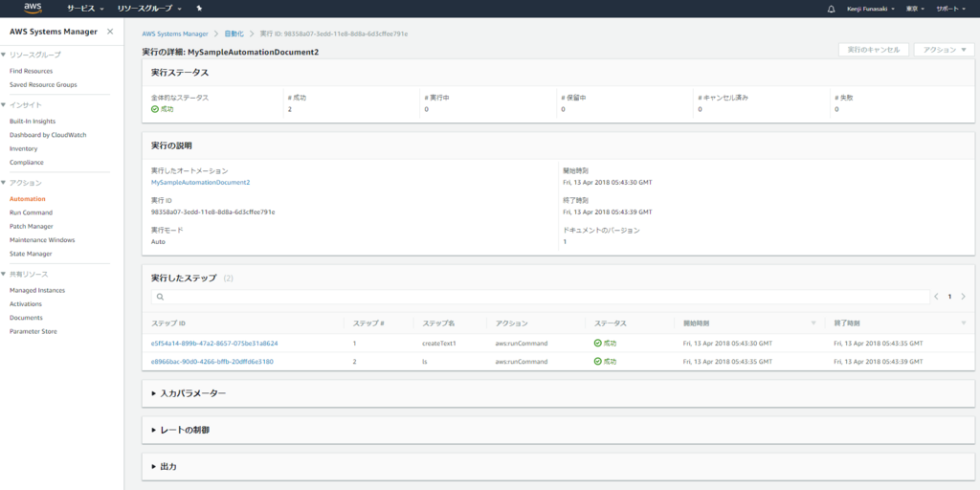Click the pin shortcut icon in the top bar
This screenshot has height=490, width=980.
pos(199,9)
